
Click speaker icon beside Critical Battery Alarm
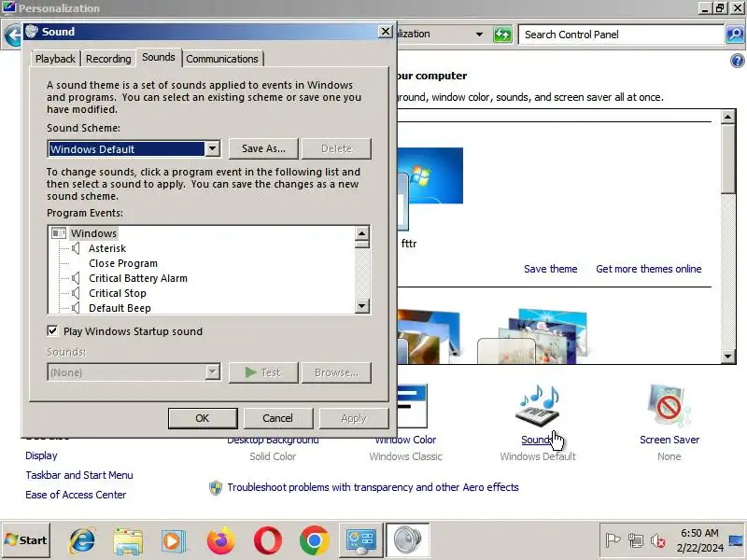(76, 278)
